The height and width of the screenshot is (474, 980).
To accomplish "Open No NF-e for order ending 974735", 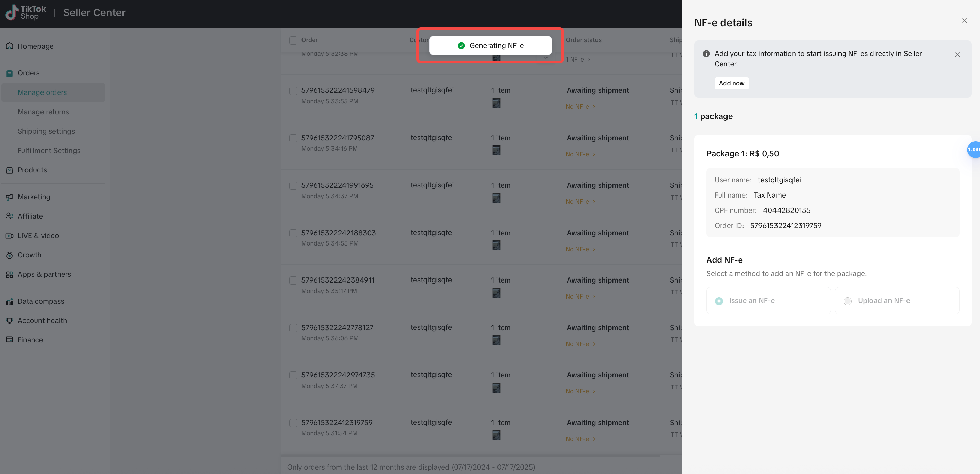I will point(580,391).
